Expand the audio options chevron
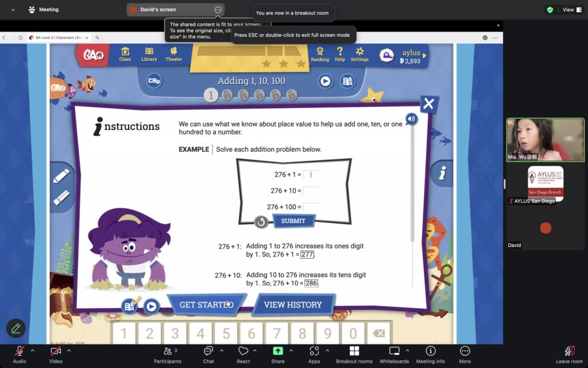Image resolution: width=588 pixels, height=368 pixels. pyautogui.click(x=33, y=351)
